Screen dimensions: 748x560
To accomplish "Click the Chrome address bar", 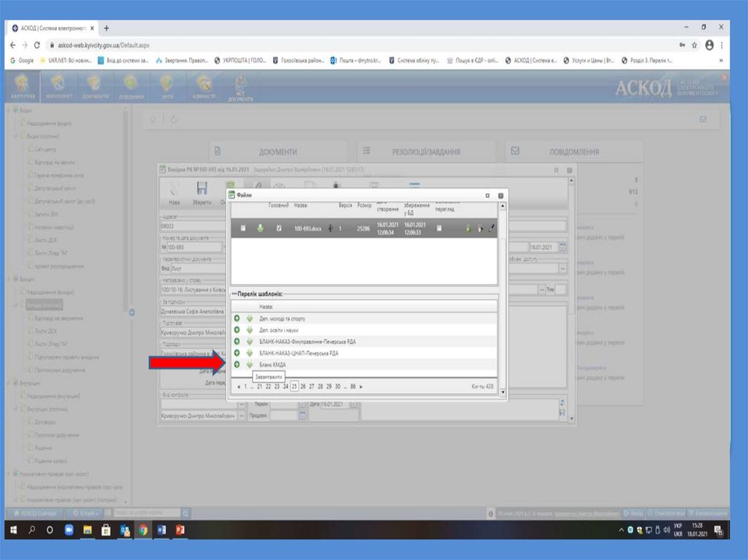I will (362, 45).
